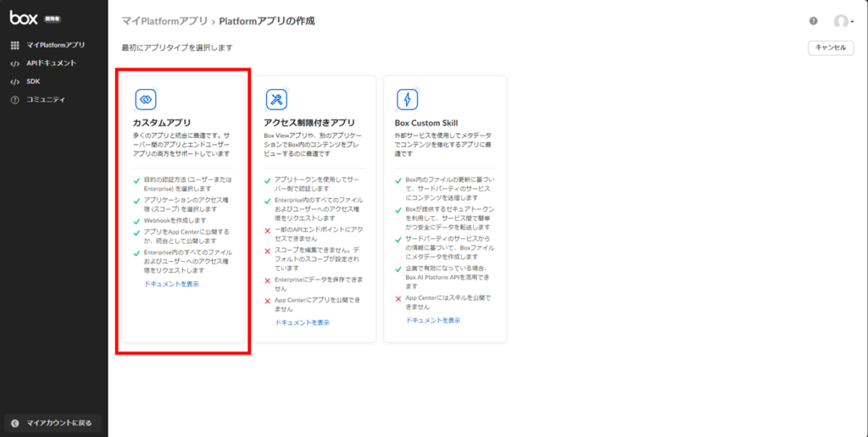
Task: Click red X beside 一部のAPIエンドポイント line
Action: point(267,230)
